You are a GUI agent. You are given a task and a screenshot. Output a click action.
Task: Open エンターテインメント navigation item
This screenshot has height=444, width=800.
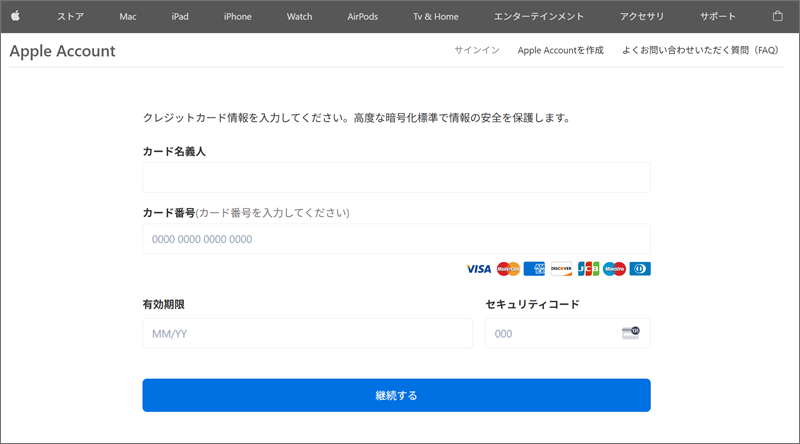[x=539, y=16]
